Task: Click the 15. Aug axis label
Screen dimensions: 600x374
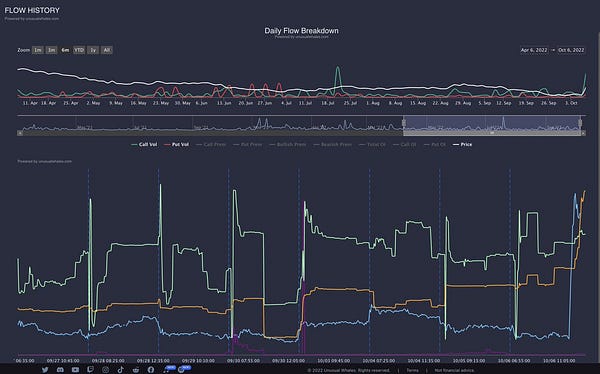Action: coord(418,103)
